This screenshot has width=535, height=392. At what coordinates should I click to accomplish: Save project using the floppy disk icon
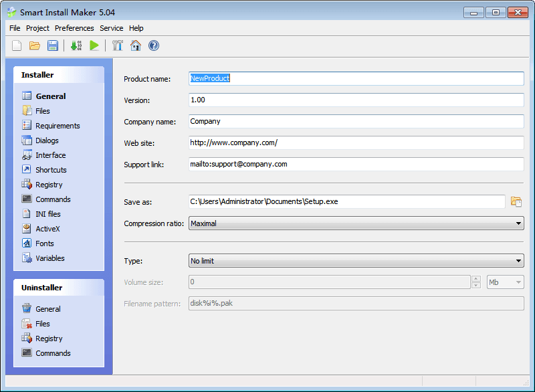[53, 45]
